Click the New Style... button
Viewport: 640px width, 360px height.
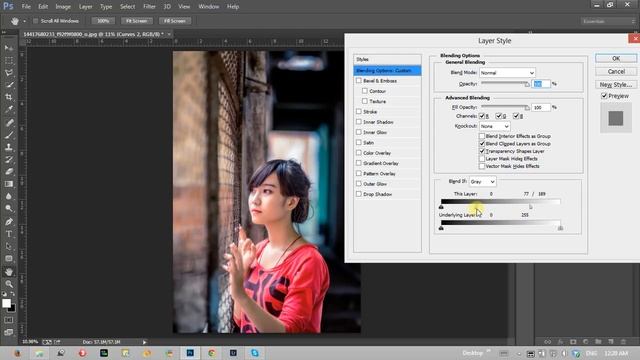click(x=616, y=84)
